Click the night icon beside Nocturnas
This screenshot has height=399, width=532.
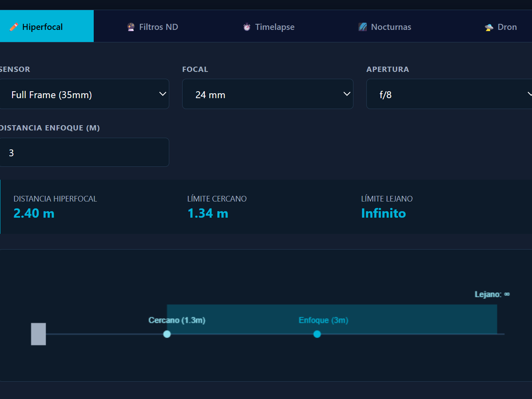363,27
